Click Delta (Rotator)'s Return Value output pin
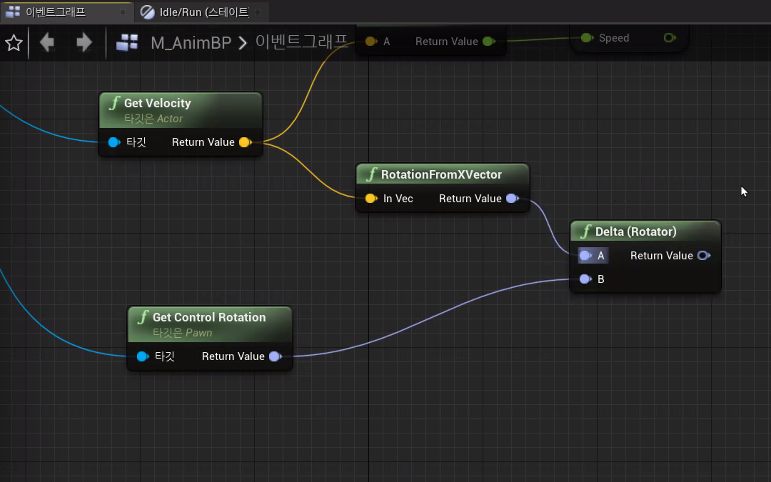 click(x=704, y=255)
